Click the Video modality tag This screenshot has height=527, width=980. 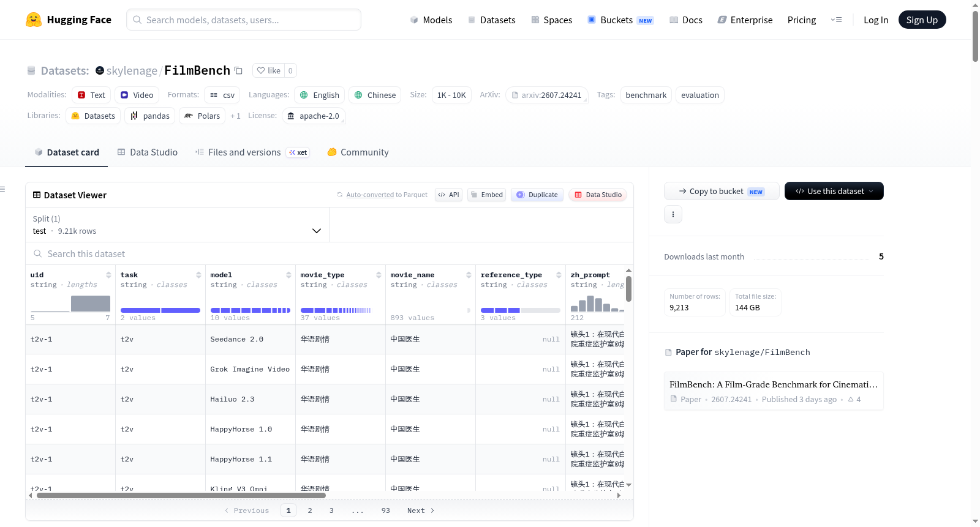click(137, 95)
